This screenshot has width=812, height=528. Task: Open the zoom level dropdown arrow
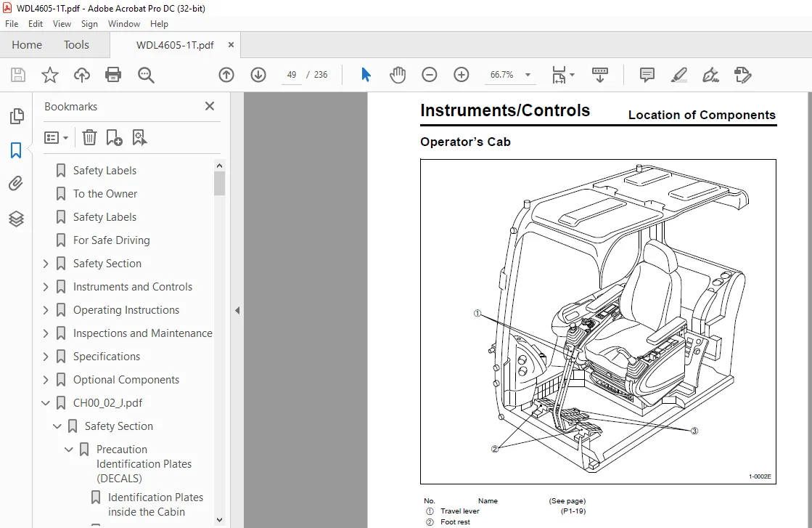click(528, 75)
